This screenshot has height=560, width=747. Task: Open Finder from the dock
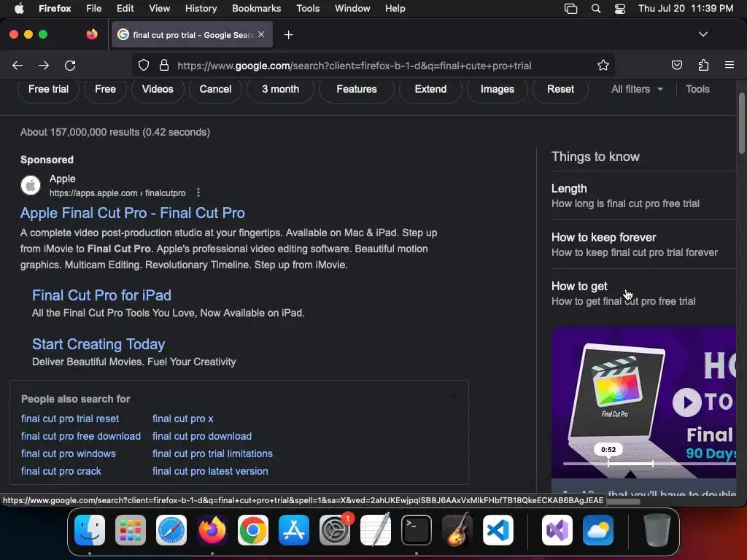(x=90, y=530)
